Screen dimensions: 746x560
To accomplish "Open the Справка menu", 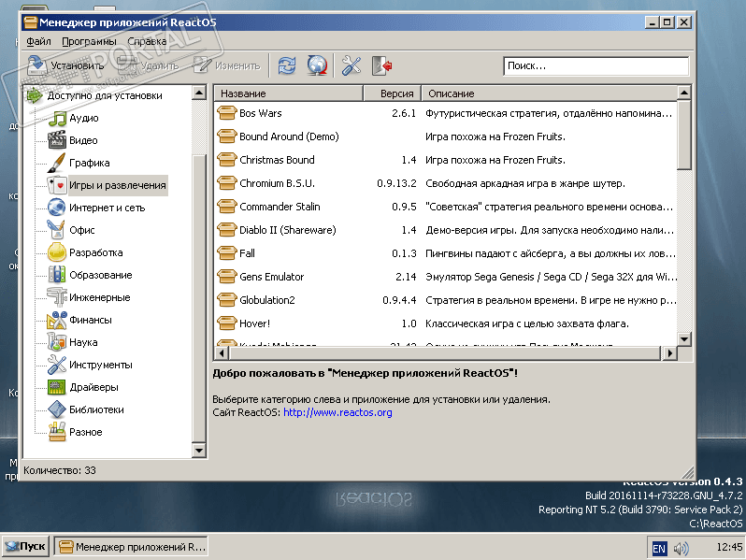I will tap(147, 41).
